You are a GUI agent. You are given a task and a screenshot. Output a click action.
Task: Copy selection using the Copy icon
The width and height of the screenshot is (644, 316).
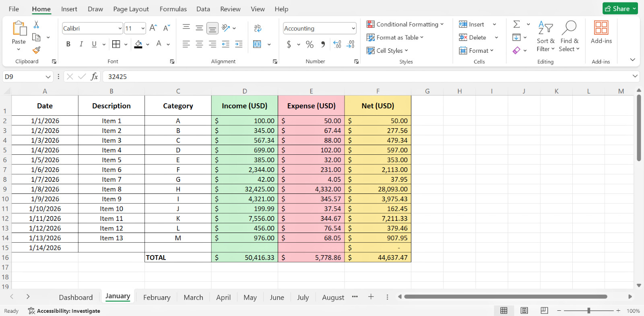36,37
